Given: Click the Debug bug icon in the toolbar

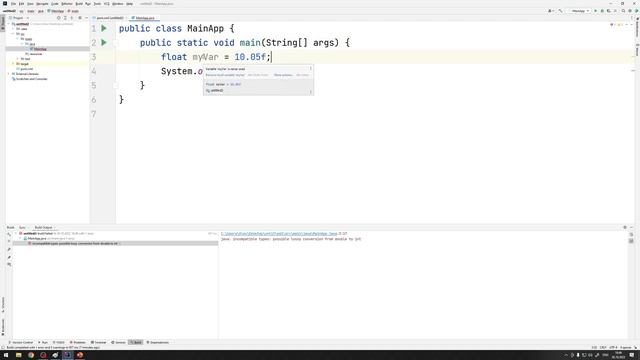Looking at the screenshot, I should pos(602,11).
